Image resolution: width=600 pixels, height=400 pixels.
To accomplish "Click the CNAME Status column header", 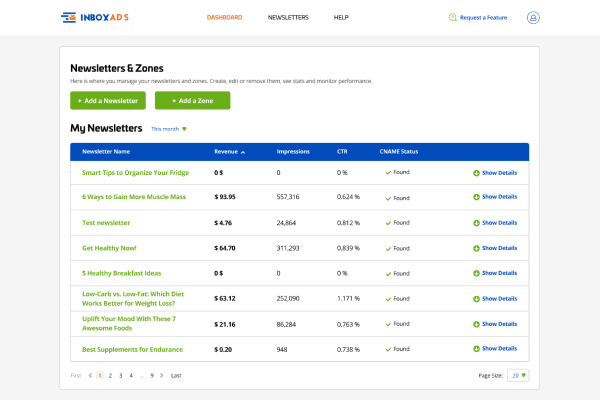I will 399,152.
